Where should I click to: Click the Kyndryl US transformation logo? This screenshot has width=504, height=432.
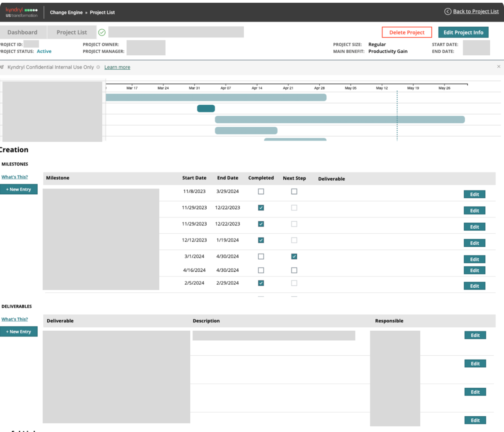coord(21,12)
